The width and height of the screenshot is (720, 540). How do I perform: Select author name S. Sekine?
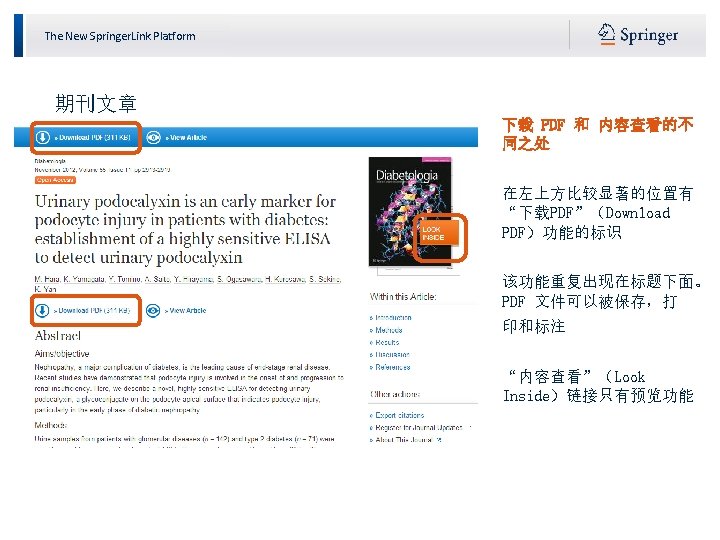(x=325, y=279)
